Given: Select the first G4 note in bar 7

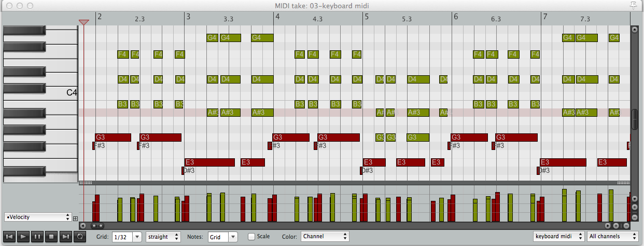Looking at the screenshot, I should pos(568,38).
